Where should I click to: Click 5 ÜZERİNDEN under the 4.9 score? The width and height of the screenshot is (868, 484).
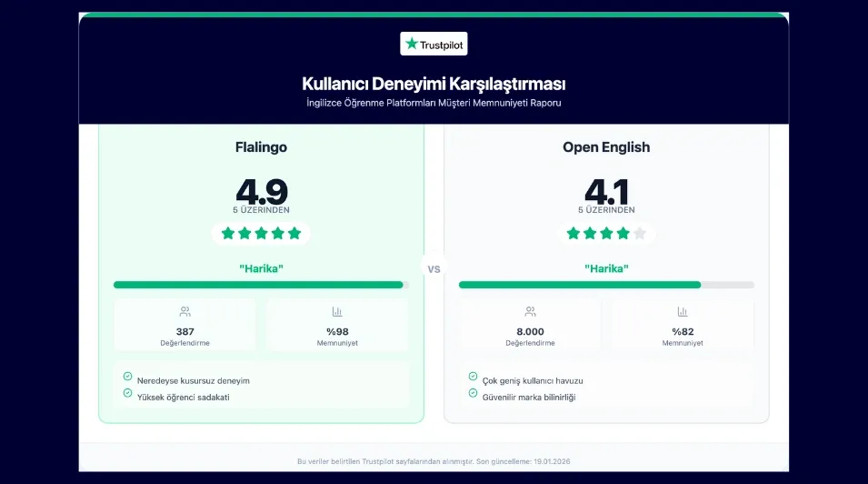point(261,210)
